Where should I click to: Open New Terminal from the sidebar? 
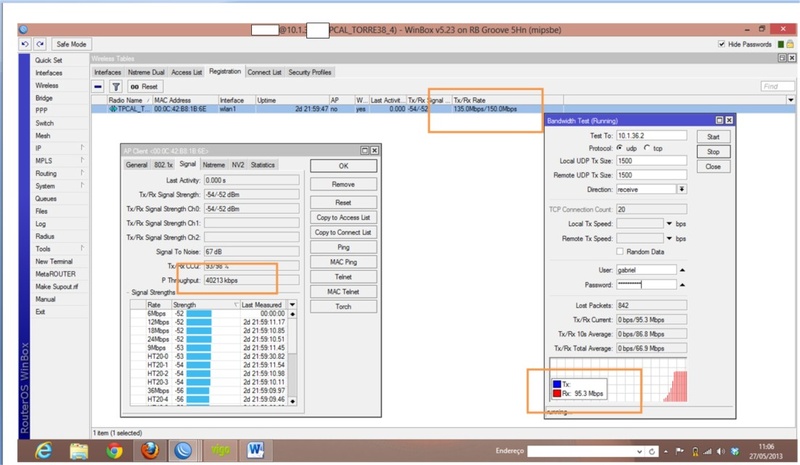click(x=54, y=261)
